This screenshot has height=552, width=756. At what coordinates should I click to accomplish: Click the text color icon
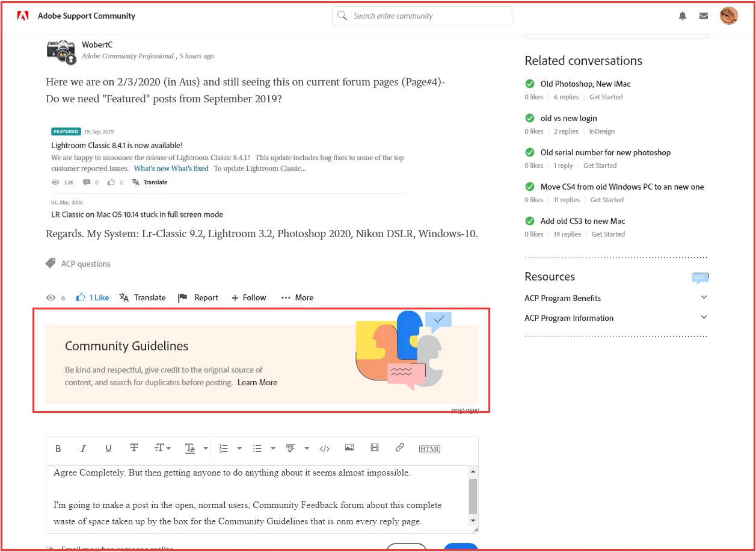(x=190, y=448)
